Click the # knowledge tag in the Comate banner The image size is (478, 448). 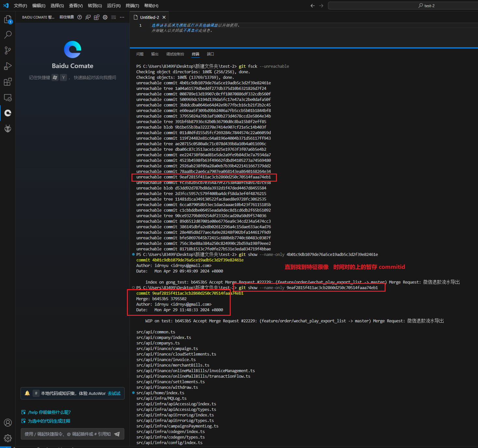[x=36, y=393]
